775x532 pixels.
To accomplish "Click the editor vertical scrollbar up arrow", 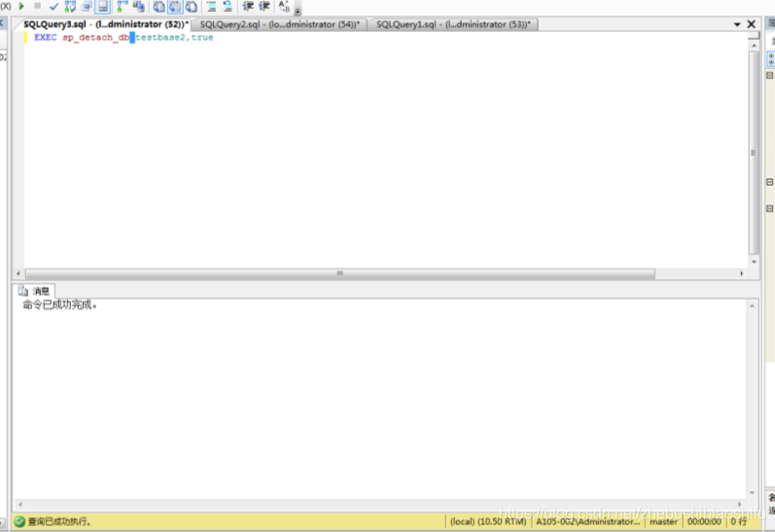I will pos(754,46).
